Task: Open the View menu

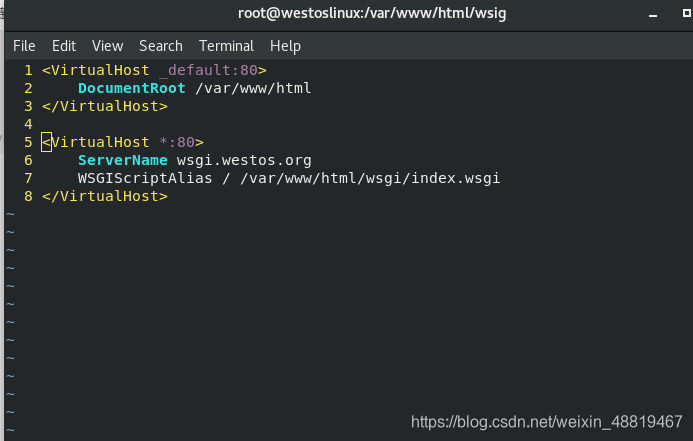Action: point(107,46)
